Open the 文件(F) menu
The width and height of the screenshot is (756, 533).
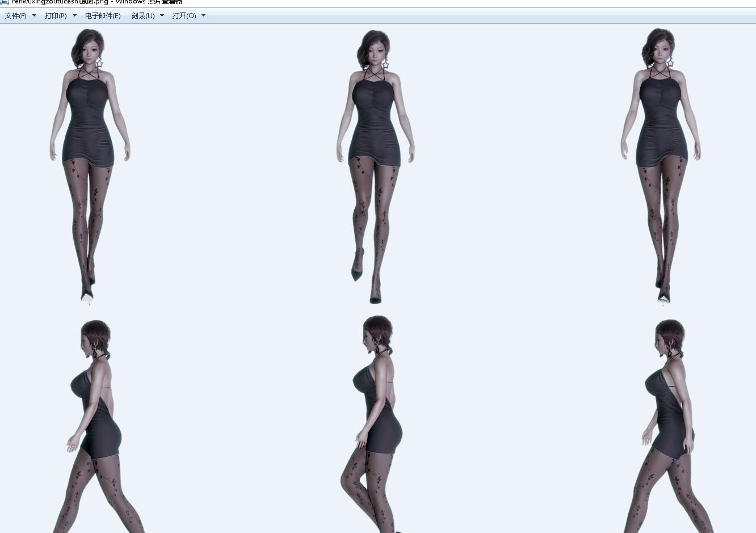pyautogui.click(x=20, y=16)
